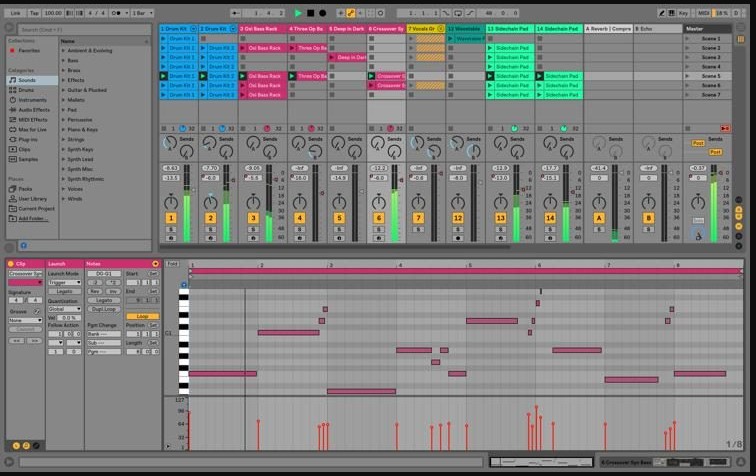Open the Launch Mode Trigger dropdown

point(65,282)
